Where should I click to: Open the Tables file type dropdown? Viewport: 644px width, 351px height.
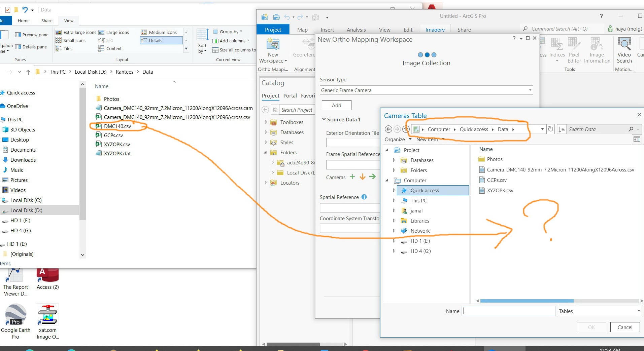pos(599,311)
